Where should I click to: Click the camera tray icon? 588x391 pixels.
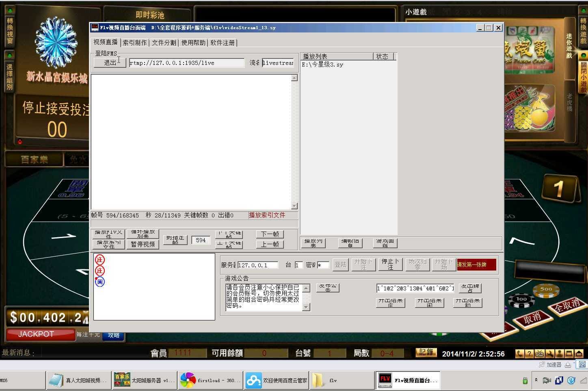click(547, 380)
